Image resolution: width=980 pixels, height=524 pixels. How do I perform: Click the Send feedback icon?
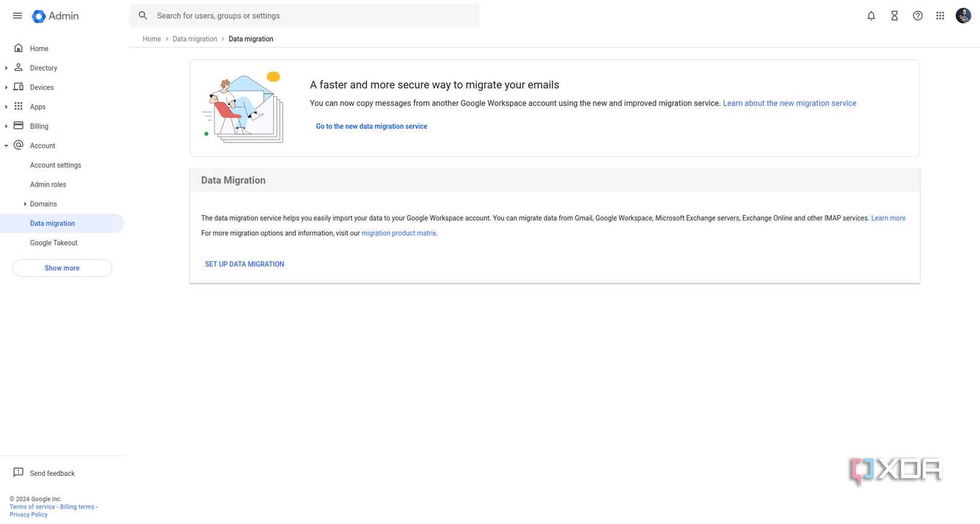coord(18,472)
